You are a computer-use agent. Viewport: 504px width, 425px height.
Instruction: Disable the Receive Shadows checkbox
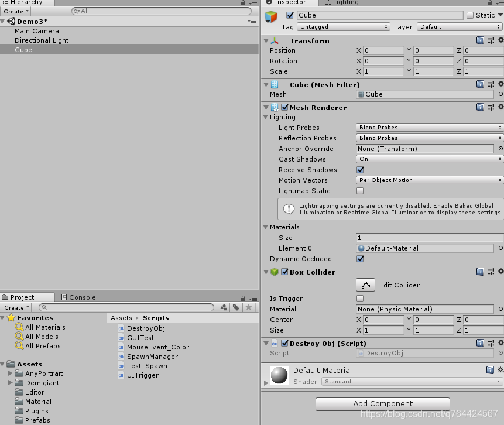[x=360, y=170]
